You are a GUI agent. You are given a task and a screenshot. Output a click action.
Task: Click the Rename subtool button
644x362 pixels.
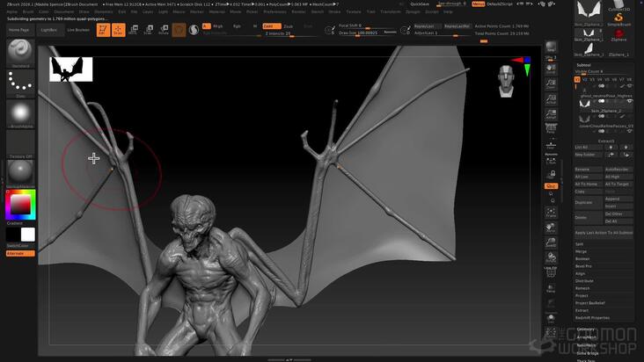pos(589,170)
